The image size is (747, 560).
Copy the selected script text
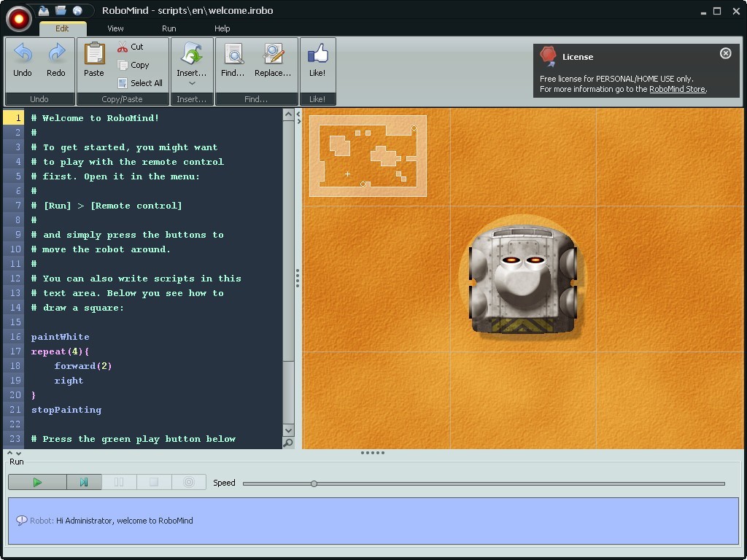pyautogui.click(x=133, y=65)
